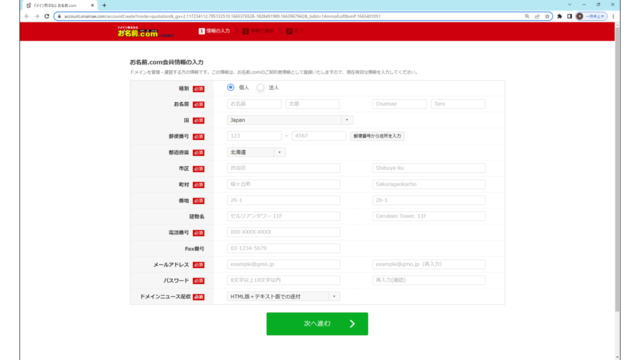Bookmark this page with the star icon
Viewport: 640px width, 360px height.
tap(547, 16)
